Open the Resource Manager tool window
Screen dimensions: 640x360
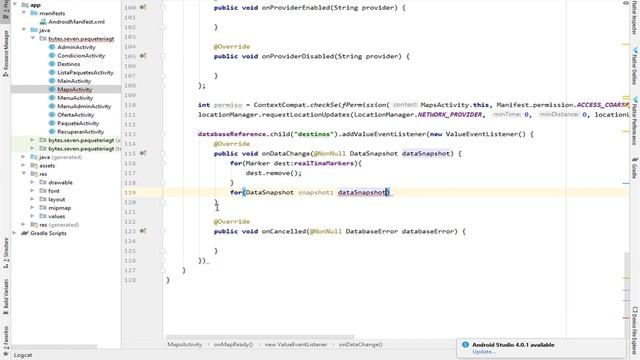coord(5,53)
